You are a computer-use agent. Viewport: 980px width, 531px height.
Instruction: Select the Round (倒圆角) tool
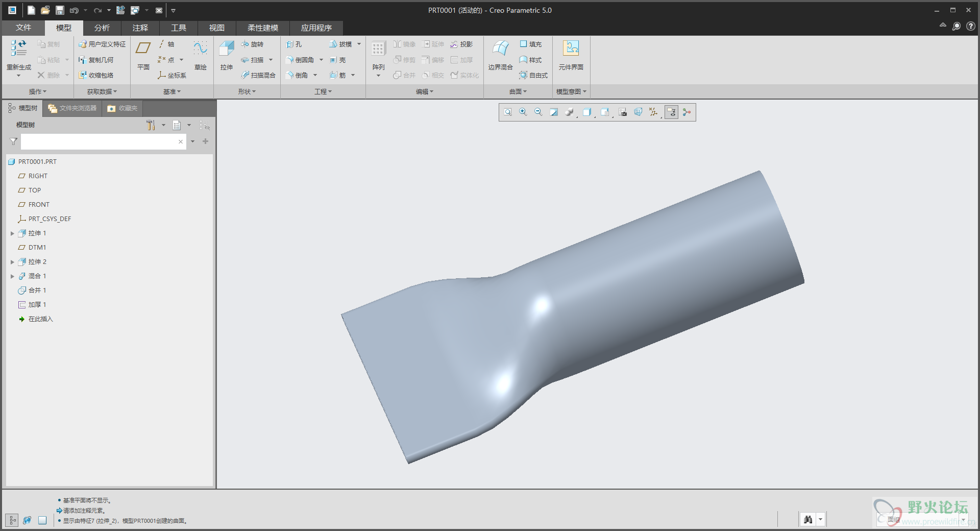tap(300, 60)
